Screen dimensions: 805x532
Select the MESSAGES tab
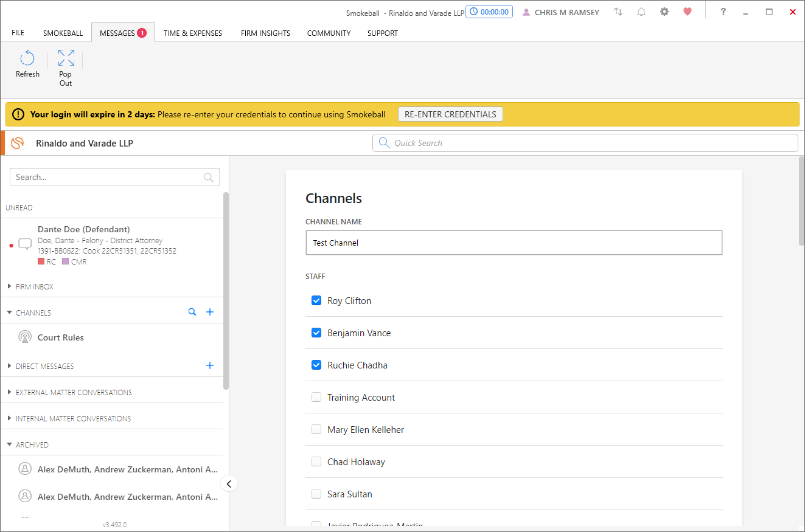coord(123,33)
